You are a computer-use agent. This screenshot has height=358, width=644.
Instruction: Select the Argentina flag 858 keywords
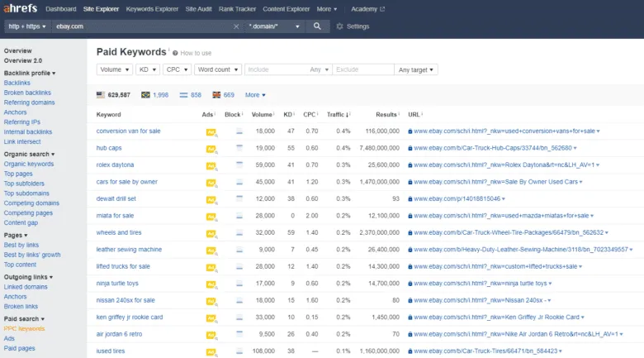190,95
